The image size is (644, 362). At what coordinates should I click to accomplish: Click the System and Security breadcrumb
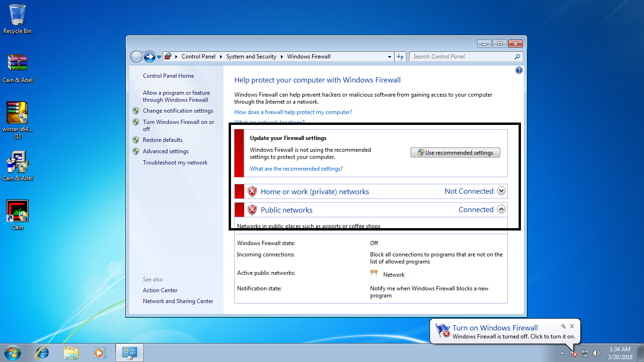pos(251,57)
